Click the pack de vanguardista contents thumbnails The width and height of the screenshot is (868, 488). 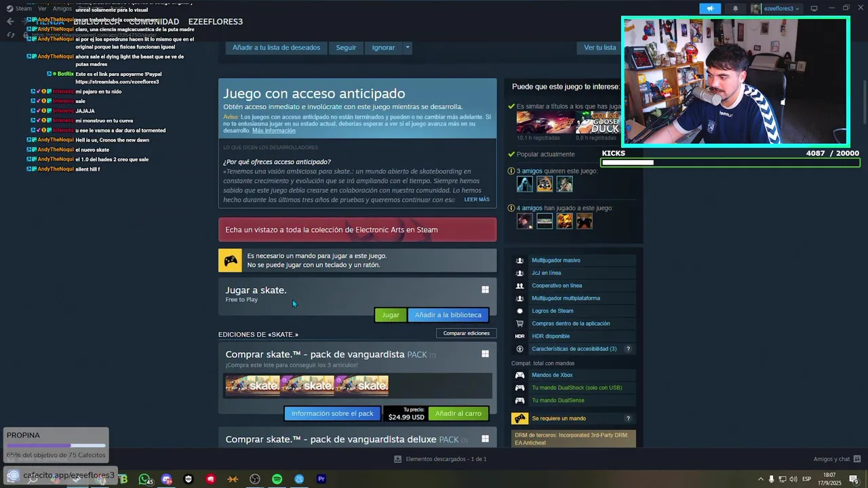coord(307,385)
